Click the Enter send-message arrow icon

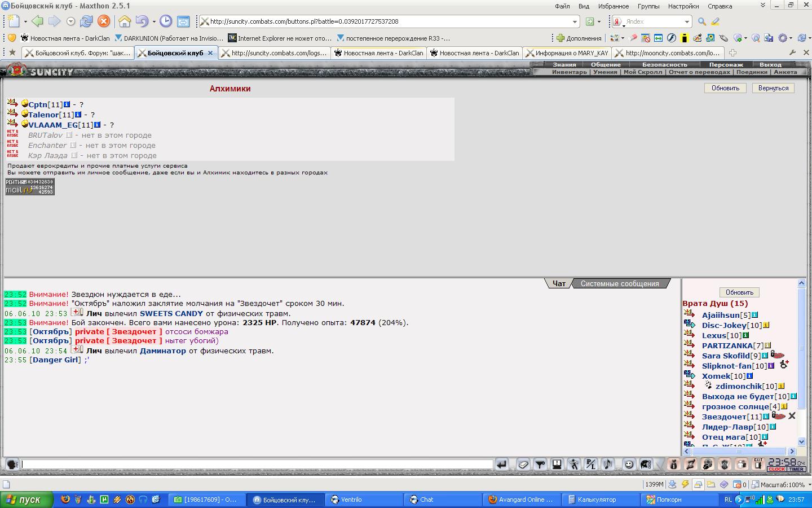(501, 464)
